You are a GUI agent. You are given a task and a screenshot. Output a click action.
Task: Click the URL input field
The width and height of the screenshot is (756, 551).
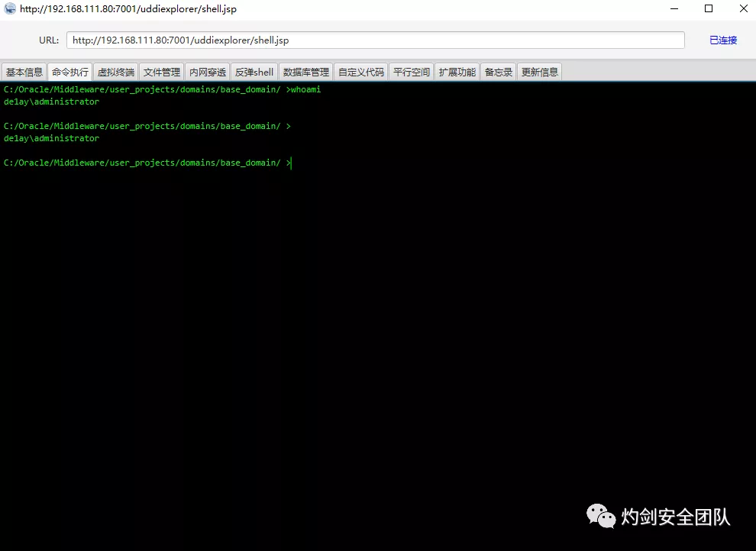pyautogui.click(x=376, y=40)
